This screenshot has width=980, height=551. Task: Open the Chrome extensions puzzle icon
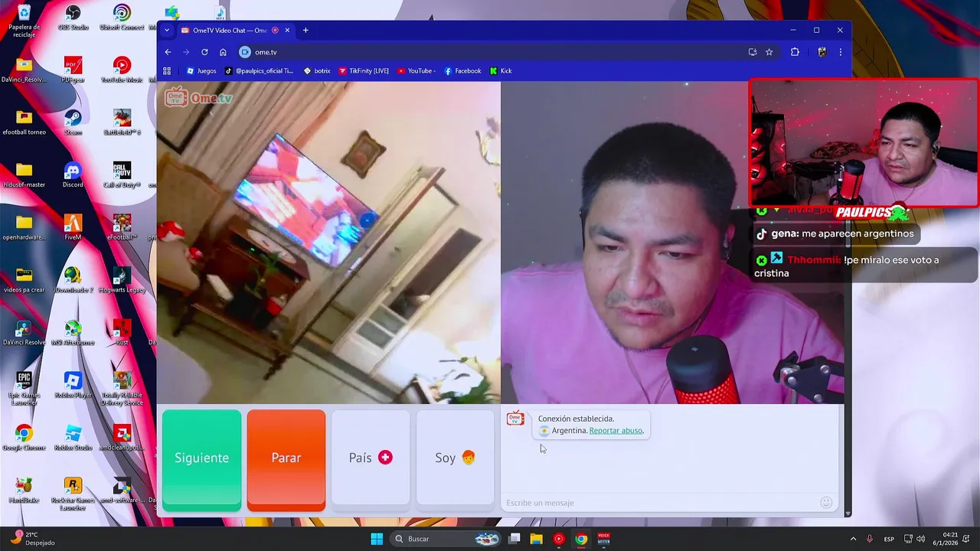click(795, 52)
